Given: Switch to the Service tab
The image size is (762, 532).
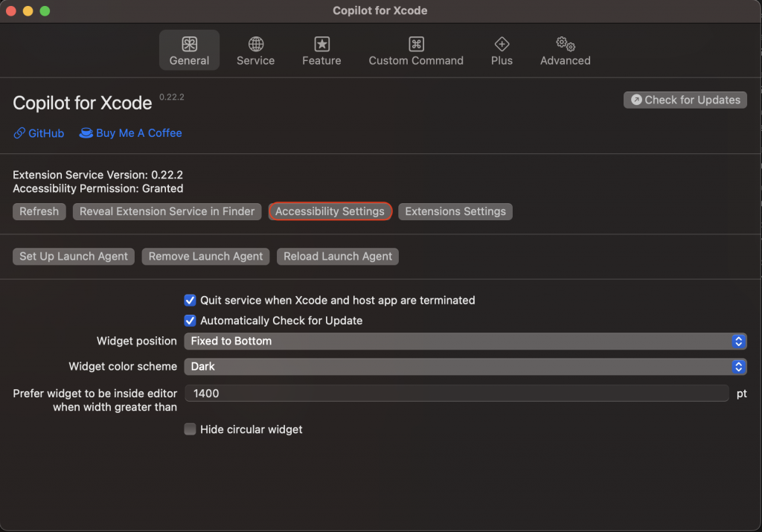Looking at the screenshot, I should [256, 51].
